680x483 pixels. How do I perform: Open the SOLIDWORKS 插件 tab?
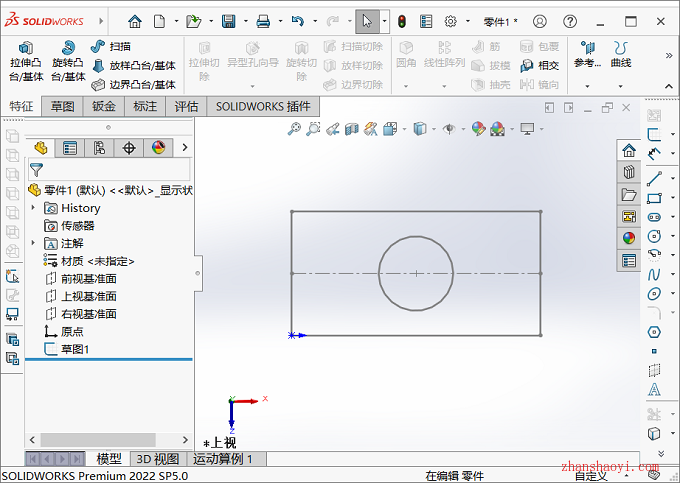263,106
